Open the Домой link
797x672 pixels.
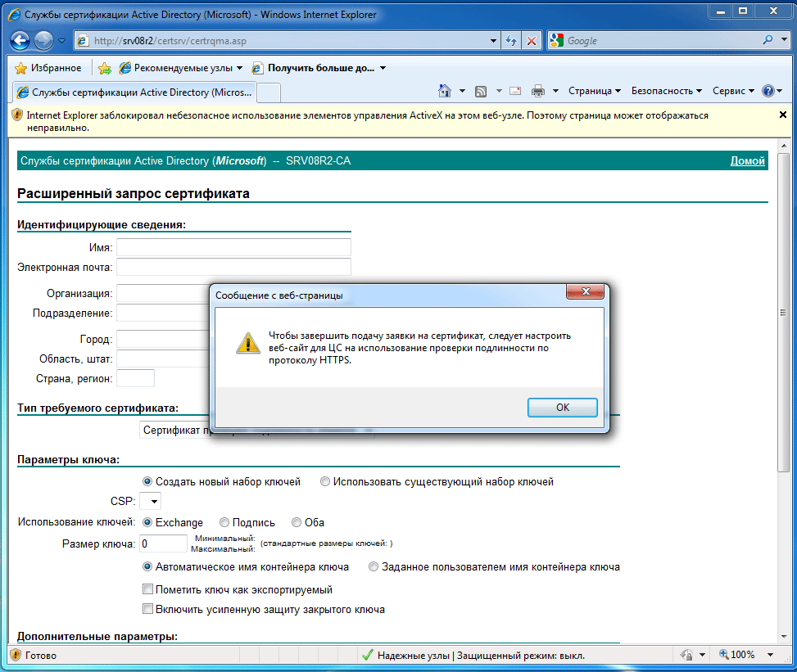click(747, 160)
